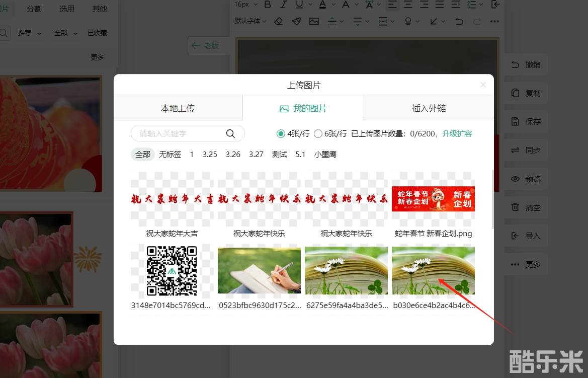Viewport: 588px width, 378px height.
Task: Click the 升级扩容 link
Action: click(457, 134)
